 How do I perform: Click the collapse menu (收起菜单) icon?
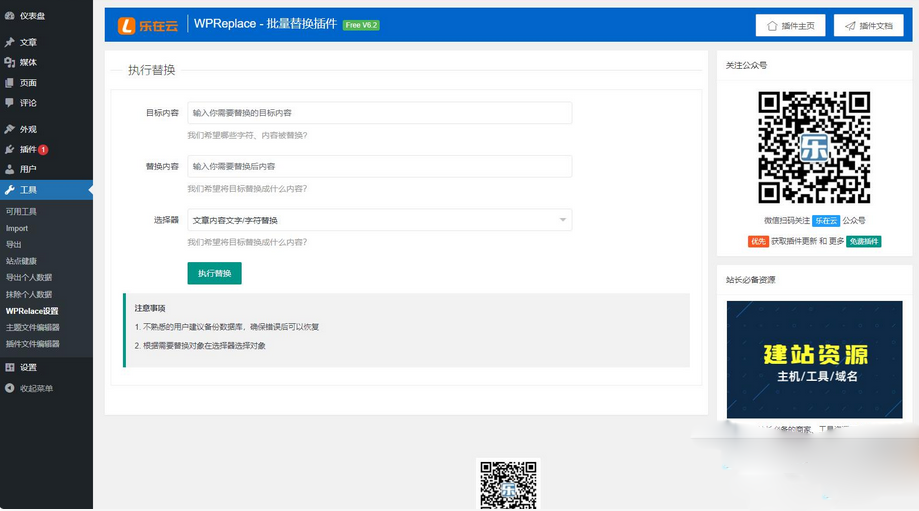pos(10,388)
